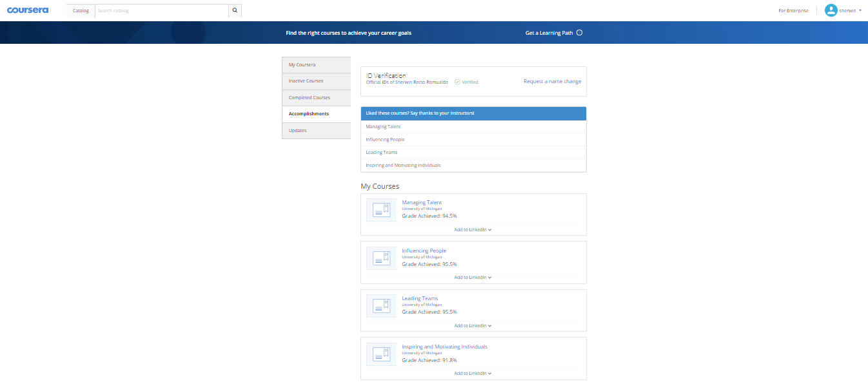
Task: Expand Add to LinkedIn under Managing Talent
Action: coord(473,230)
